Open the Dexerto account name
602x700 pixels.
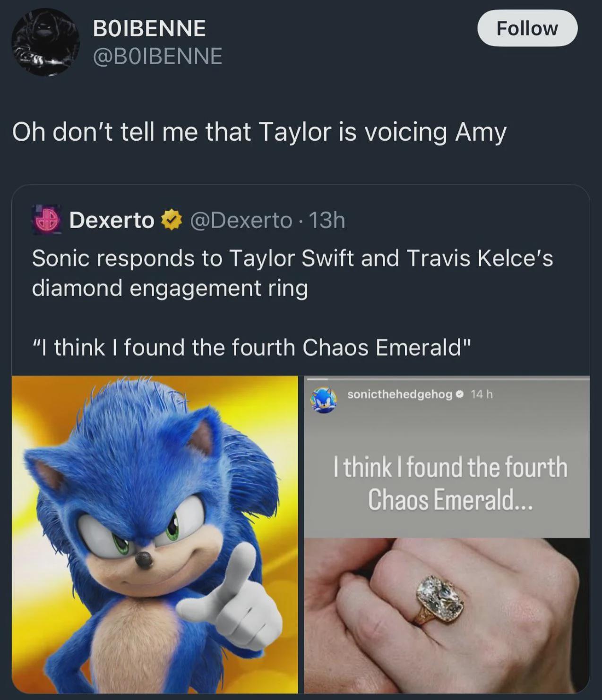(x=112, y=220)
